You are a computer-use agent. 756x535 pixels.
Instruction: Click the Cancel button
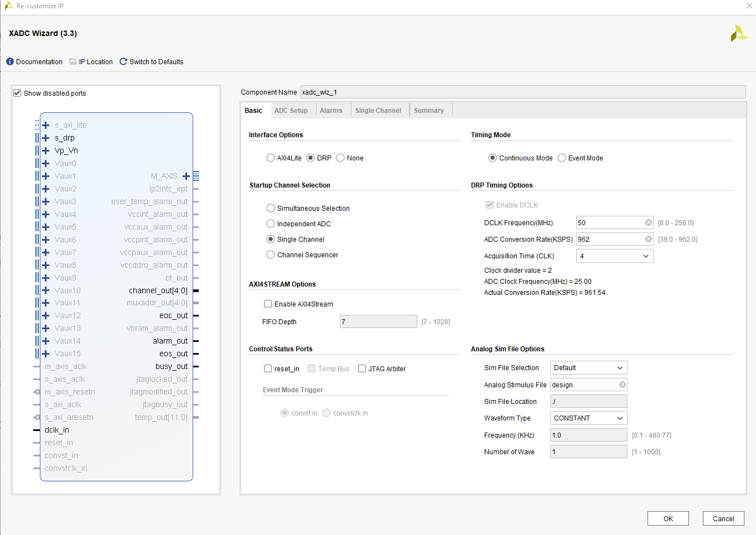point(723,518)
